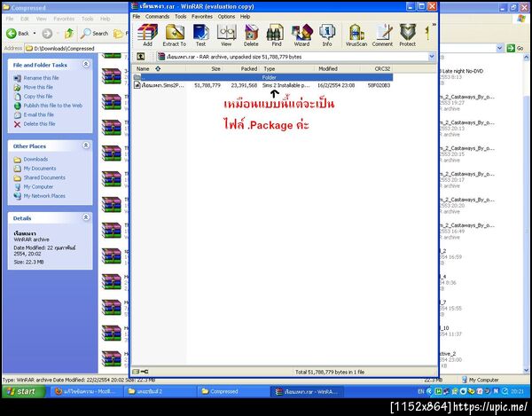Click 'Copy this file' task link
The image size is (532, 416).
[x=38, y=97]
